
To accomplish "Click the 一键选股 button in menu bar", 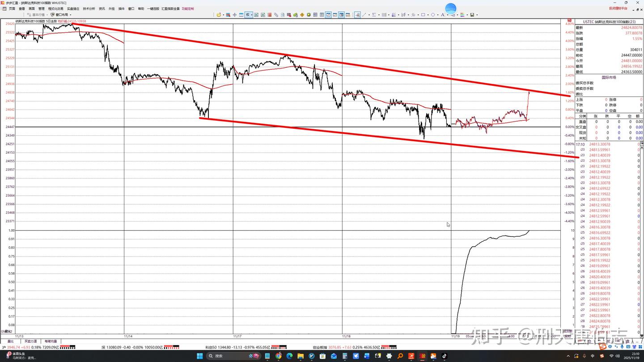I will click(x=153, y=8).
